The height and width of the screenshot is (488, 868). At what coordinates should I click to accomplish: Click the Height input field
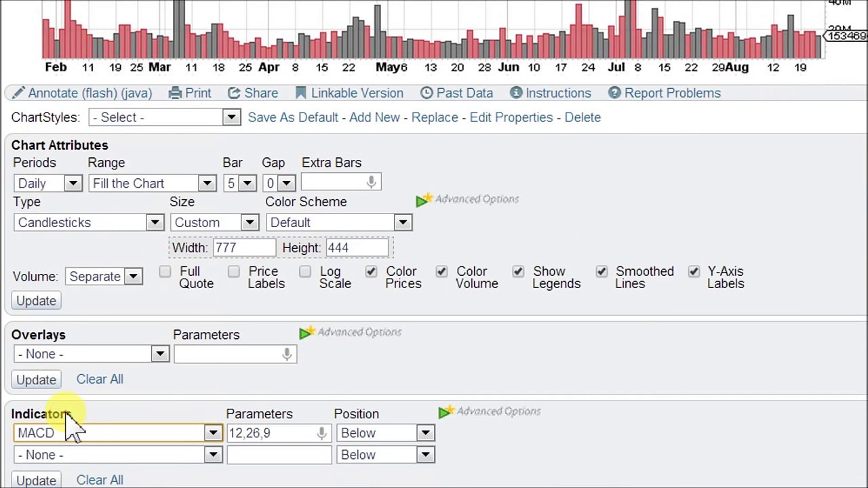[x=357, y=248]
